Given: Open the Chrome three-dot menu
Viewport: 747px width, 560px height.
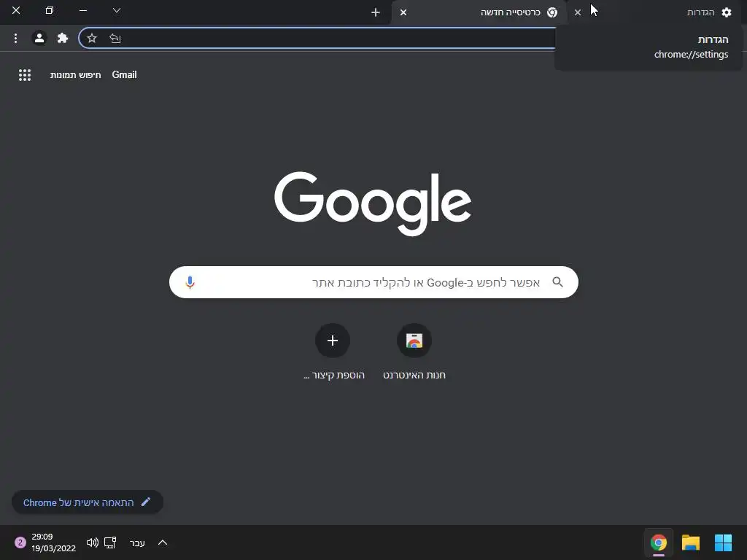Looking at the screenshot, I should click(x=16, y=38).
